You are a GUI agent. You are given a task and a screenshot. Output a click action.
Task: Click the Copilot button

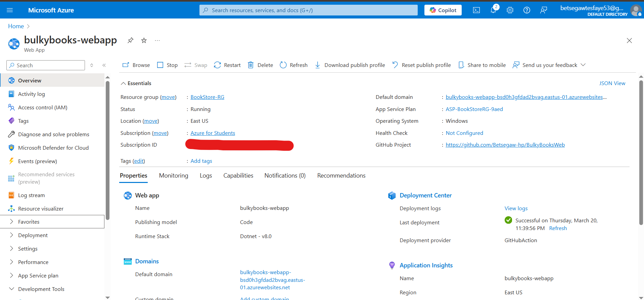coord(443,10)
